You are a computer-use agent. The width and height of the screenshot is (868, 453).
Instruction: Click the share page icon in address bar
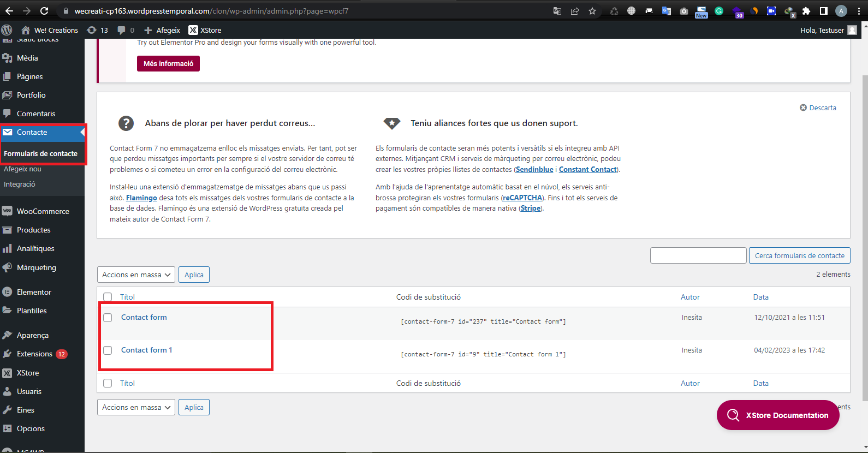tap(575, 11)
